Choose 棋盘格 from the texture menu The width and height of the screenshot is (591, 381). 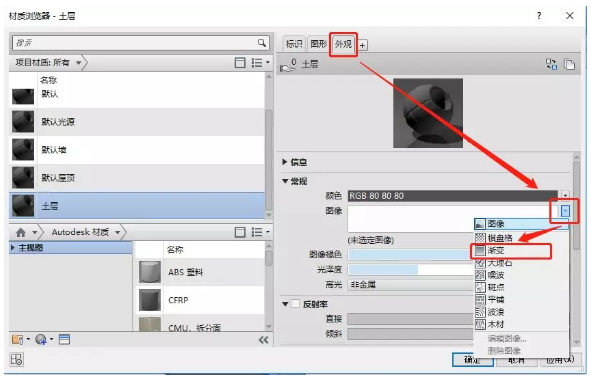521,238
